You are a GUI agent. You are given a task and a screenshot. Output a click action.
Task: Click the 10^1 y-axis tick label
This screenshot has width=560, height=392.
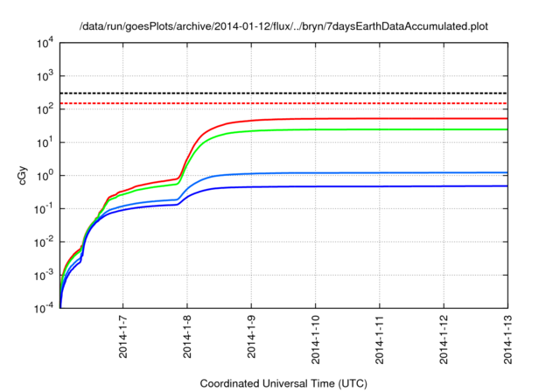click(x=45, y=142)
